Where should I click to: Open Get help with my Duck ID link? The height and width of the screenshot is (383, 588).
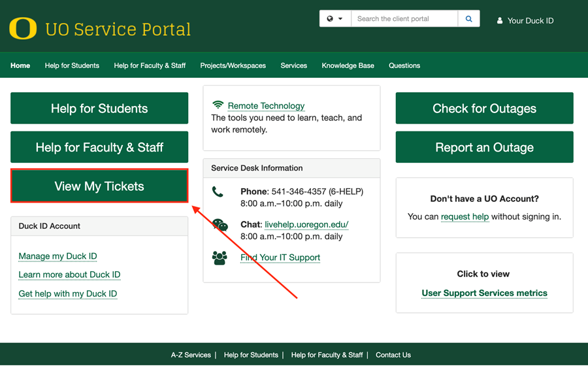[68, 293]
